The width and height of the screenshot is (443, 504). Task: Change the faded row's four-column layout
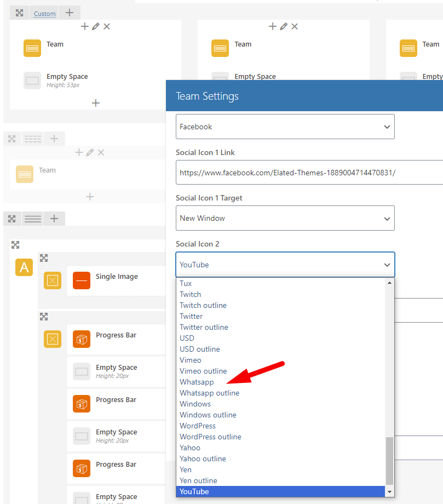tap(33, 139)
